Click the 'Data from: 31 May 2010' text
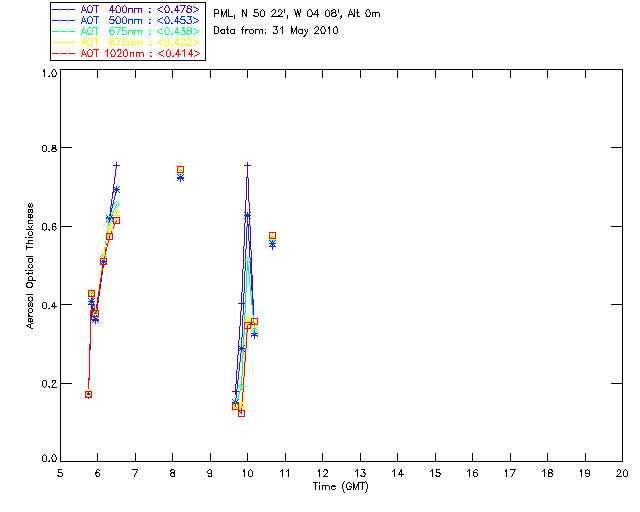 [276, 31]
